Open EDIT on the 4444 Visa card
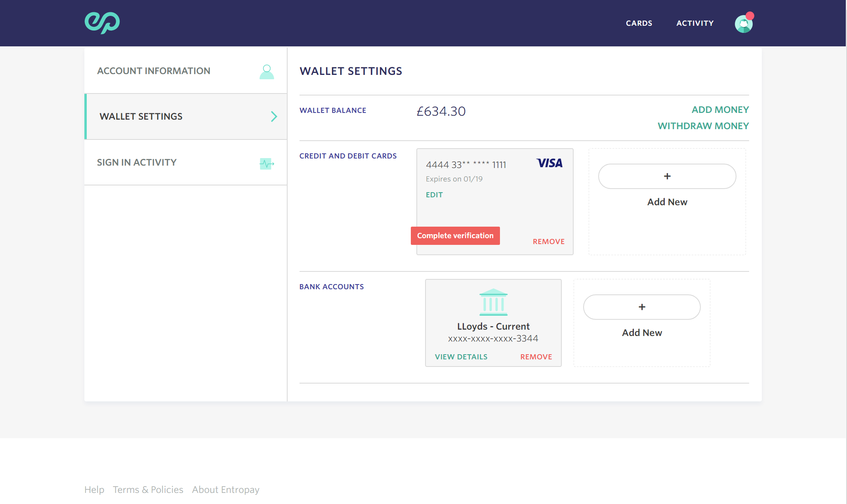Image resolution: width=847 pixels, height=504 pixels. [434, 195]
